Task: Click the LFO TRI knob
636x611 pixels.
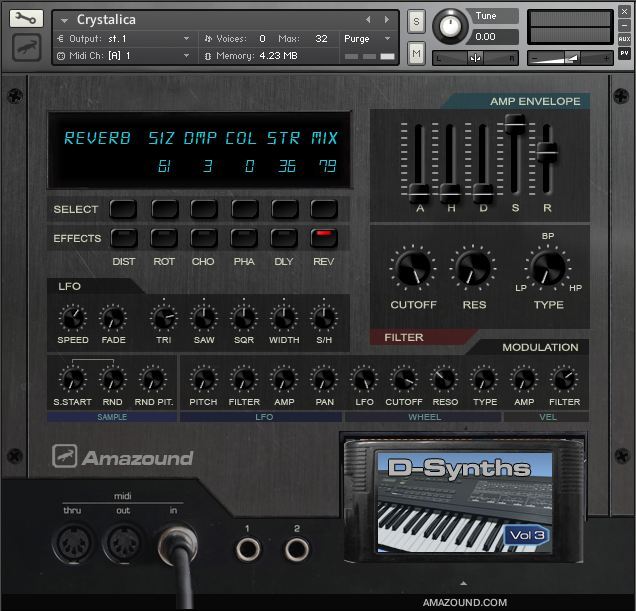Action: (x=164, y=318)
